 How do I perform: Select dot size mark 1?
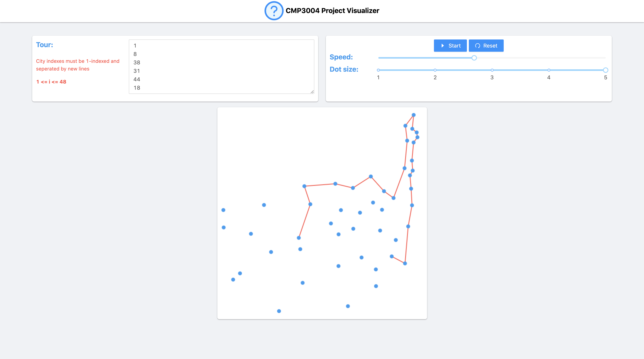378,70
